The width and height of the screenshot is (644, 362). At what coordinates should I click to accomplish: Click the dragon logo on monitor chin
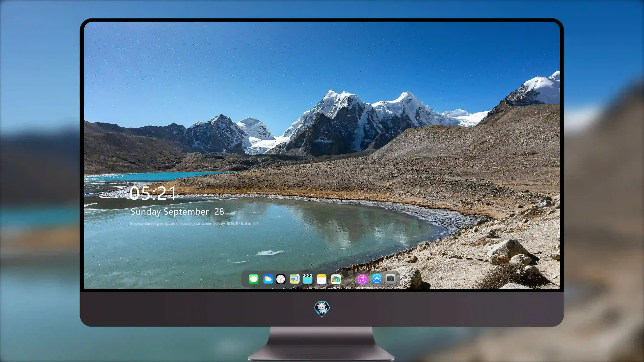pos(322,309)
